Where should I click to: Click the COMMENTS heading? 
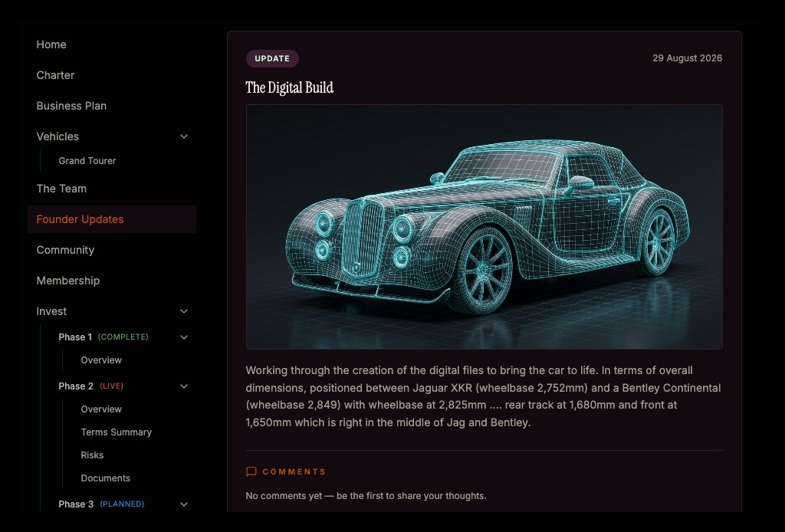(x=294, y=471)
